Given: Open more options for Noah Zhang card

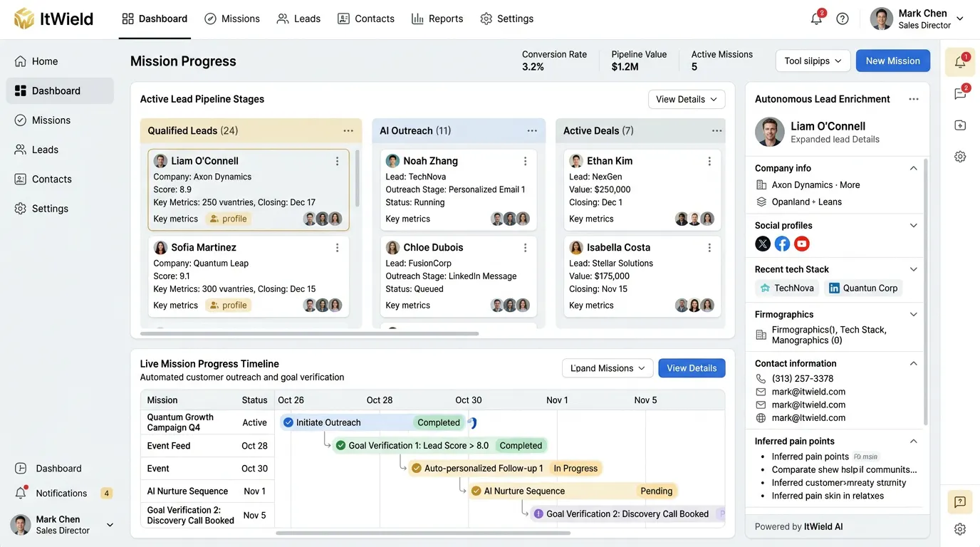Looking at the screenshot, I should (526, 161).
